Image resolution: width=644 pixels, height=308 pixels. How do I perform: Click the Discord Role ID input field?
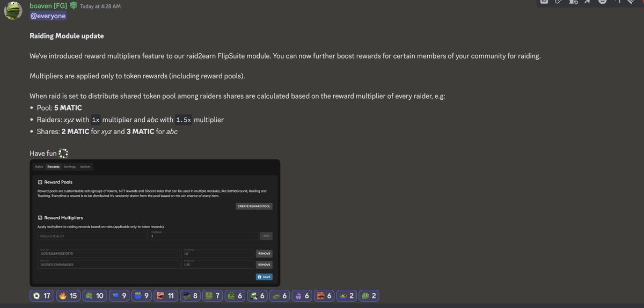click(x=92, y=236)
